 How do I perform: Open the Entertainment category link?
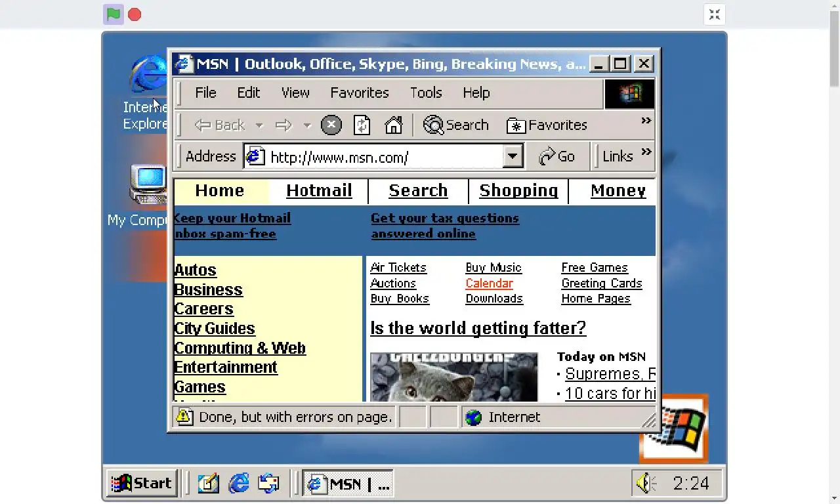pyautogui.click(x=225, y=367)
